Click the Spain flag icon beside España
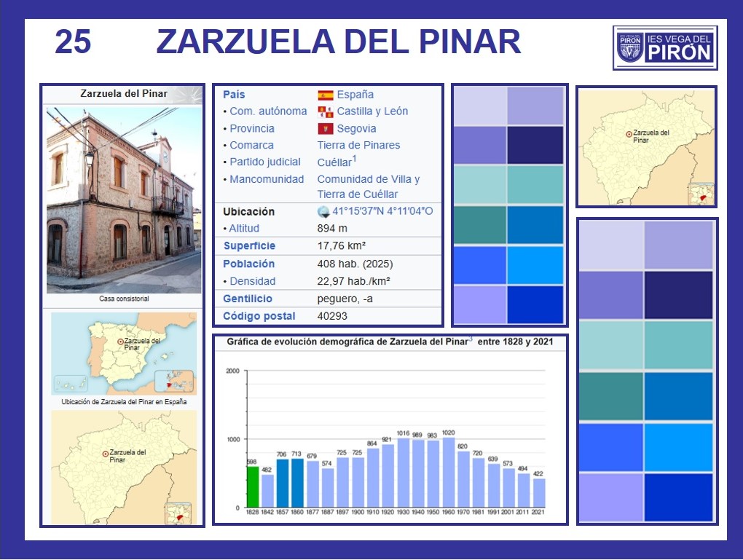Screen dimensions: 743x560 coord(326,95)
